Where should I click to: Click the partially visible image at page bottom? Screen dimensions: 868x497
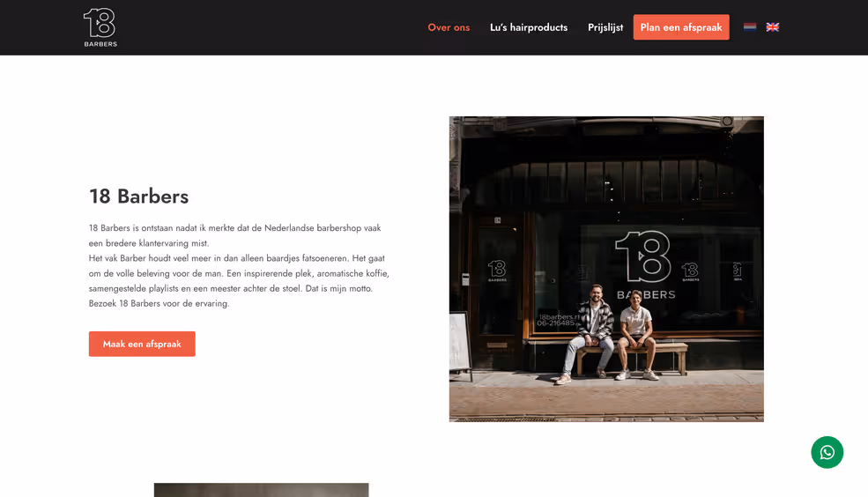(262, 490)
